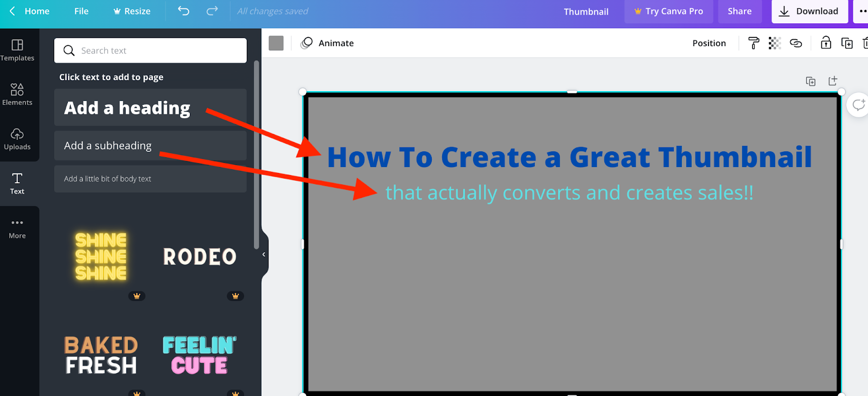Click the search magnifier icon
This screenshot has width=868, height=396.
point(69,50)
